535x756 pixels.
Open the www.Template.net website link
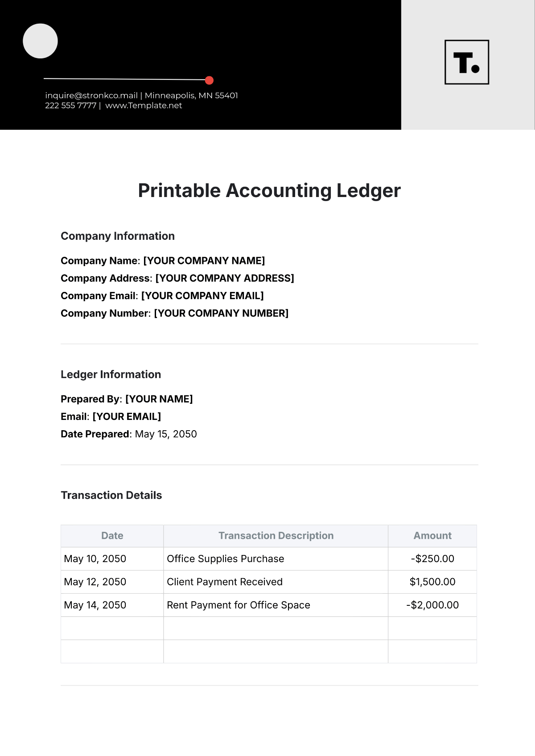(x=144, y=106)
